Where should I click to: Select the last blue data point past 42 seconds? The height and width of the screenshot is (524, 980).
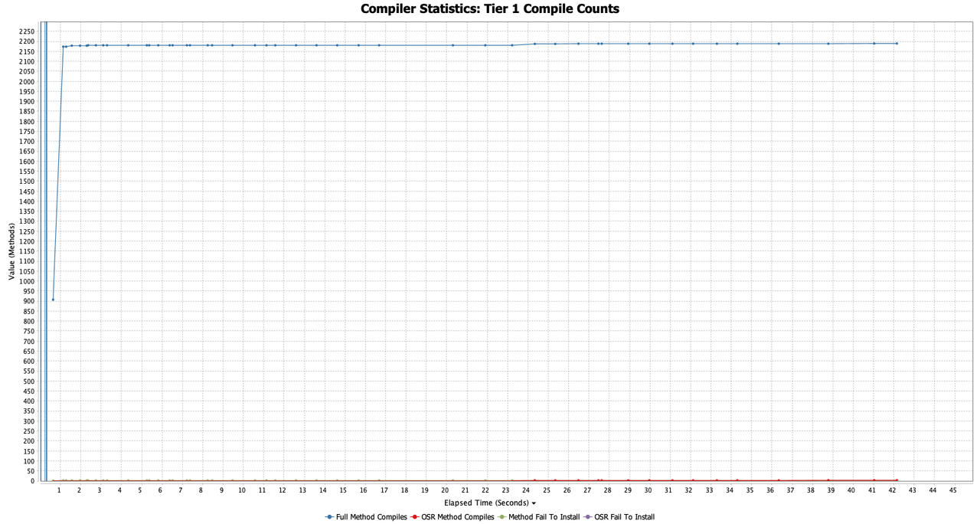click(x=897, y=44)
